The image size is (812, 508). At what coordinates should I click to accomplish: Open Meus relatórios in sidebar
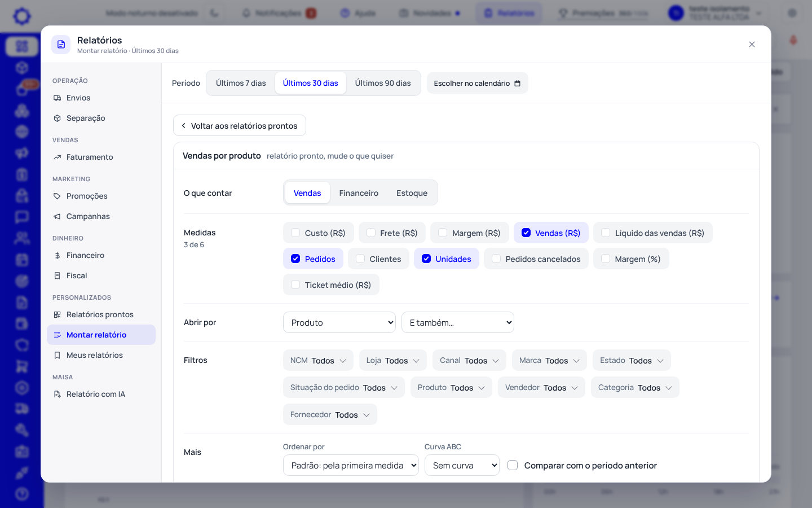point(101,356)
